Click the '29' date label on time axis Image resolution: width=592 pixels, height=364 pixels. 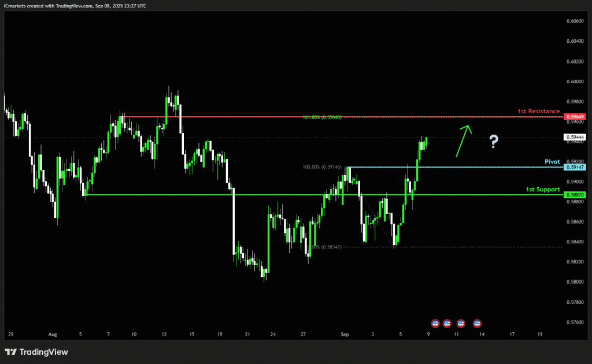coord(11,334)
